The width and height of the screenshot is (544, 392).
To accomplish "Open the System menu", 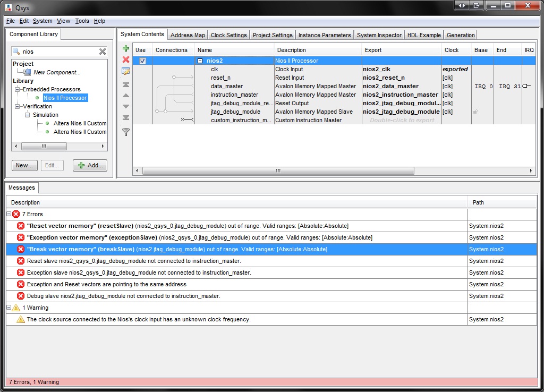I will (42, 21).
